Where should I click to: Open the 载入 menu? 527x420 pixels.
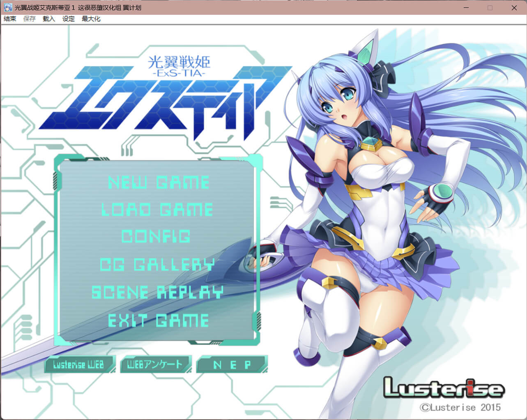48,19
